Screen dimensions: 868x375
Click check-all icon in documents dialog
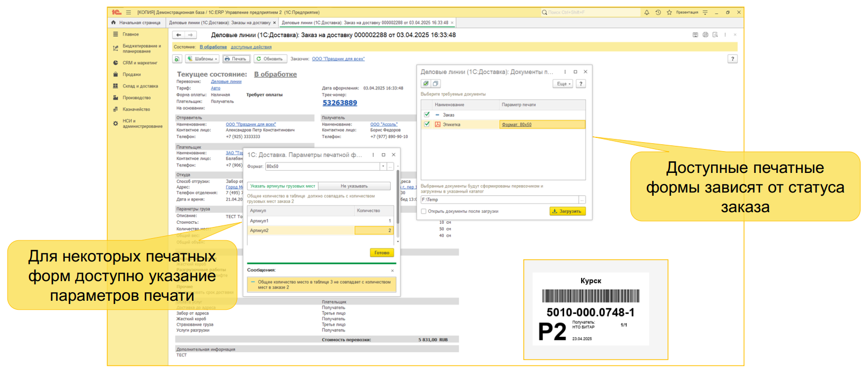[426, 84]
